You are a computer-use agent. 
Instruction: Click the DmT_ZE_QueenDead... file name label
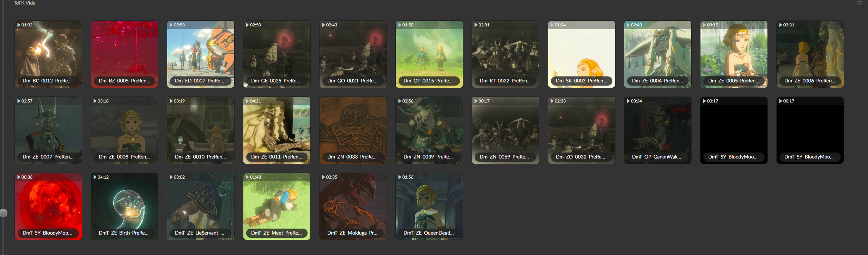pyautogui.click(x=429, y=233)
